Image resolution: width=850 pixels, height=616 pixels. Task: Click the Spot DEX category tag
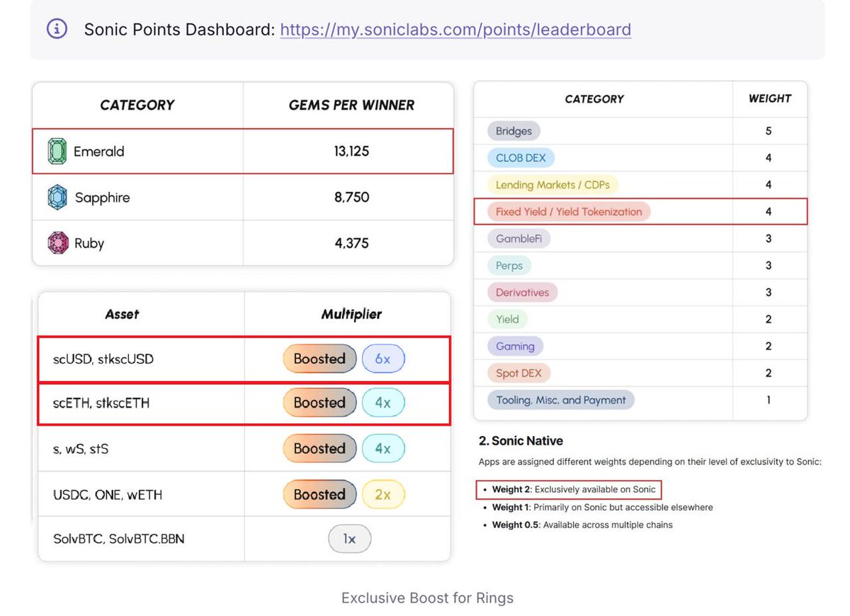pos(518,373)
